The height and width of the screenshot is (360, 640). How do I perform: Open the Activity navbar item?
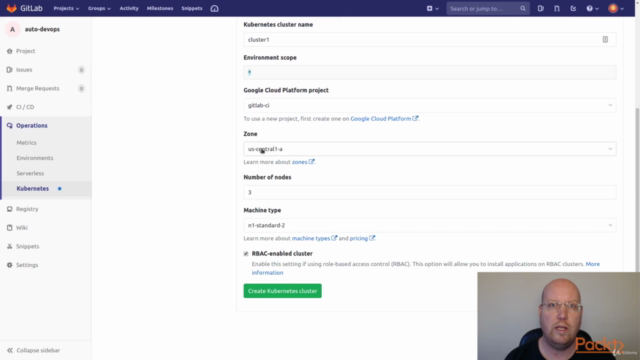[129, 8]
